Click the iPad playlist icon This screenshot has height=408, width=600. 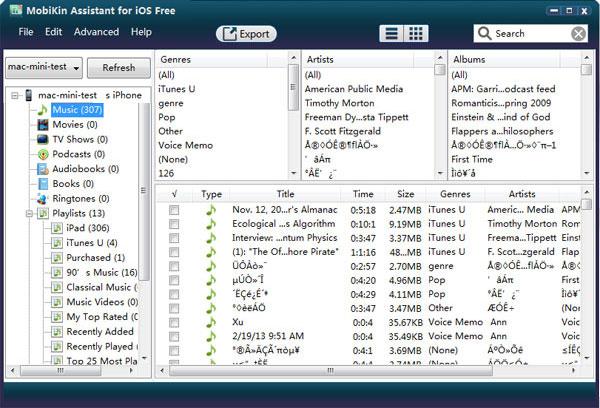point(57,228)
